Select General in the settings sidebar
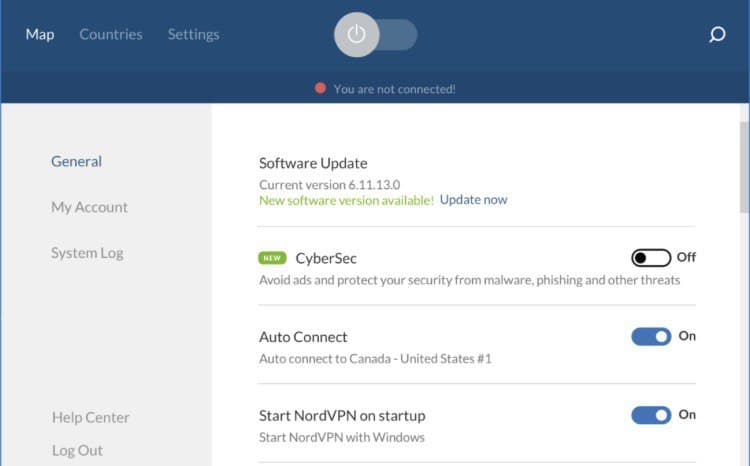 pyautogui.click(x=77, y=161)
